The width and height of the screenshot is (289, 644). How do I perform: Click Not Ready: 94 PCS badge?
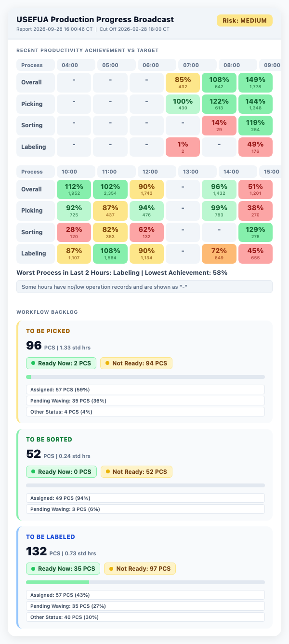point(136,363)
